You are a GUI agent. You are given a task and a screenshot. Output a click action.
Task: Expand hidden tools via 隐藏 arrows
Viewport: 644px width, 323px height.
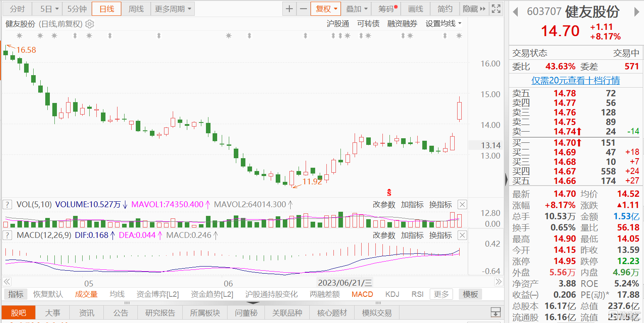(x=474, y=9)
